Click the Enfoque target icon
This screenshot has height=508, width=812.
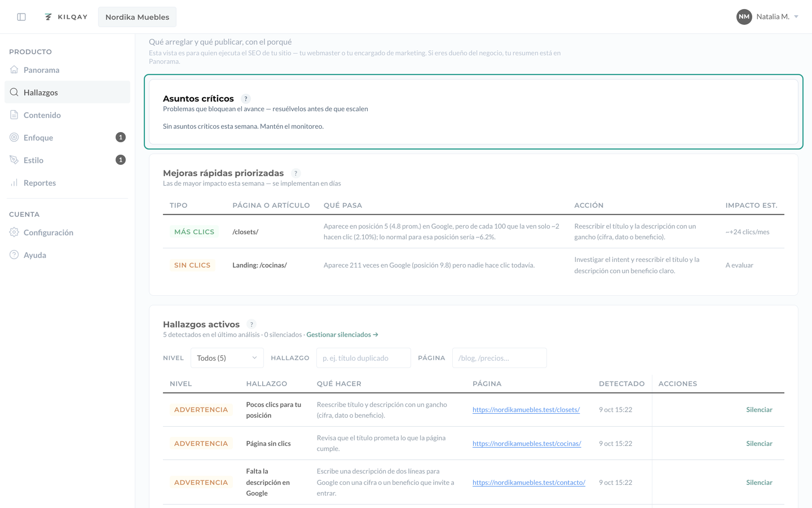[14, 137]
